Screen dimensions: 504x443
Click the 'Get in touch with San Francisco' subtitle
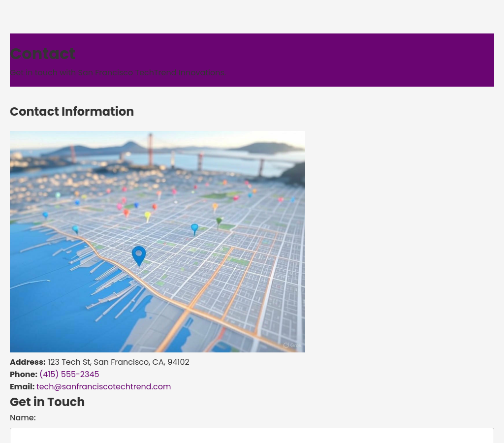[x=117, y=73]
